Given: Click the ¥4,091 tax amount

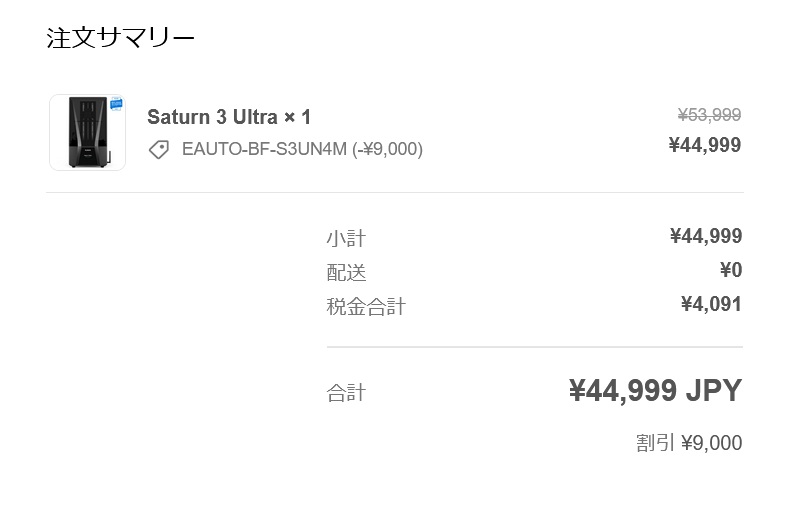Looking at the screenshot, I should (x=711, y=304).
